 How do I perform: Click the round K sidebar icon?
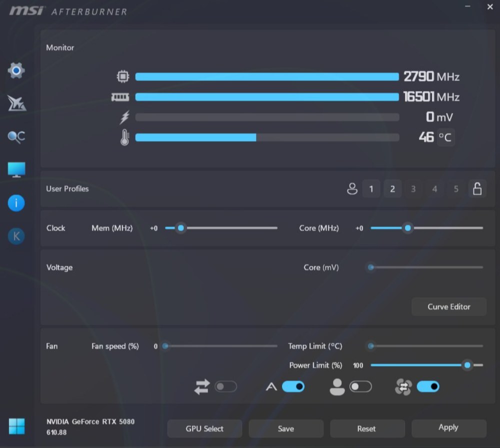pos(16,236)
